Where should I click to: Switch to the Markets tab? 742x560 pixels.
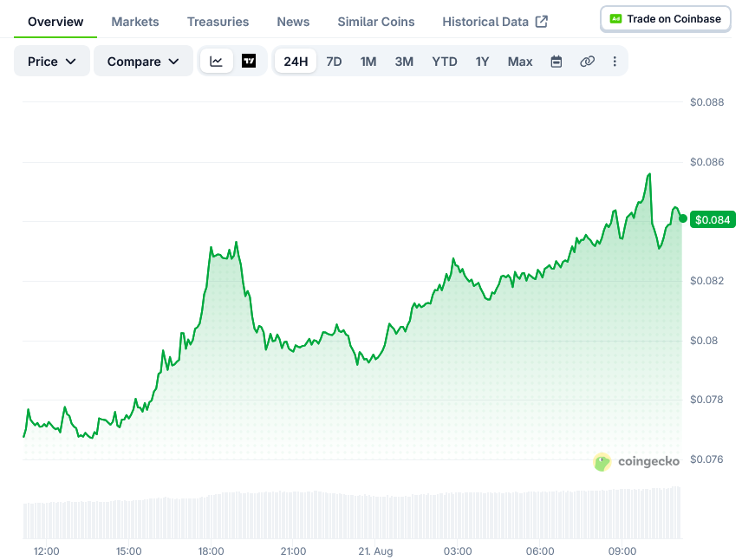coord(135,22)
